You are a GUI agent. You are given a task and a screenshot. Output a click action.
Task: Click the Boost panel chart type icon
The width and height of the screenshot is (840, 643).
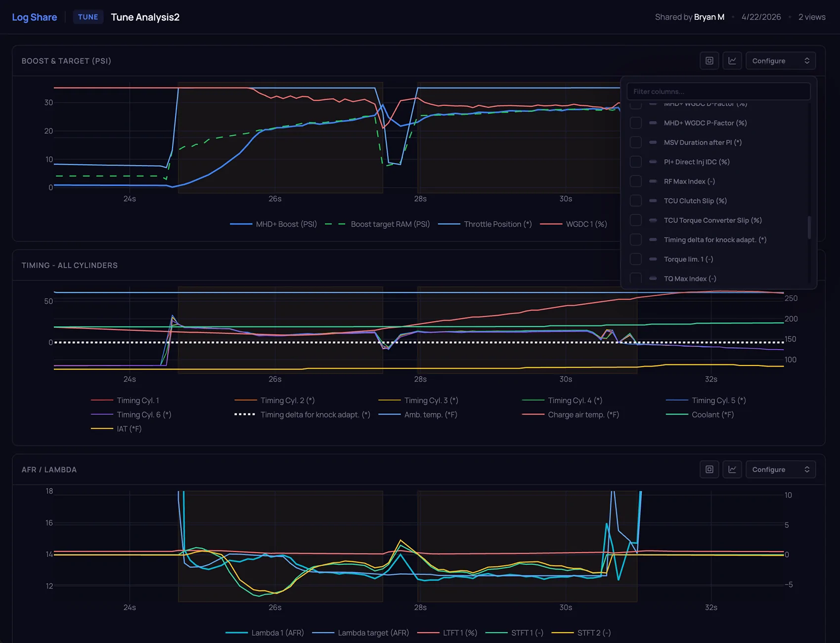click(x=732, y=61)
